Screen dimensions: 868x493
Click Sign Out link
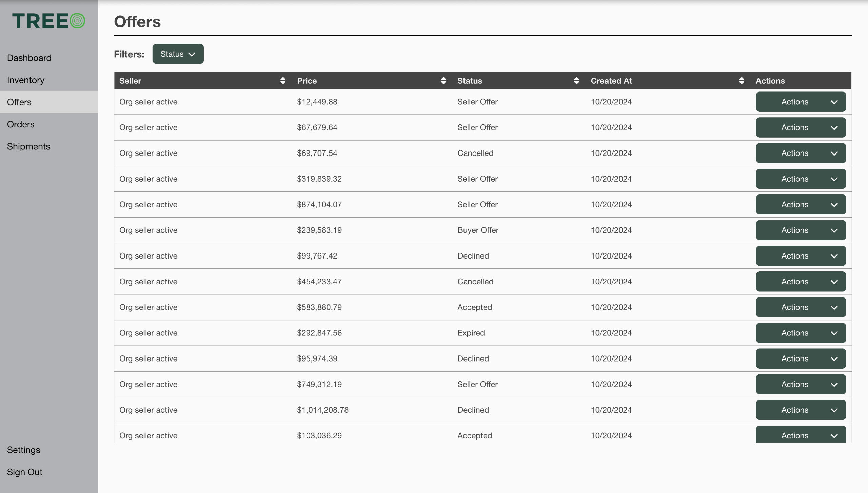[x=24, y=472]
